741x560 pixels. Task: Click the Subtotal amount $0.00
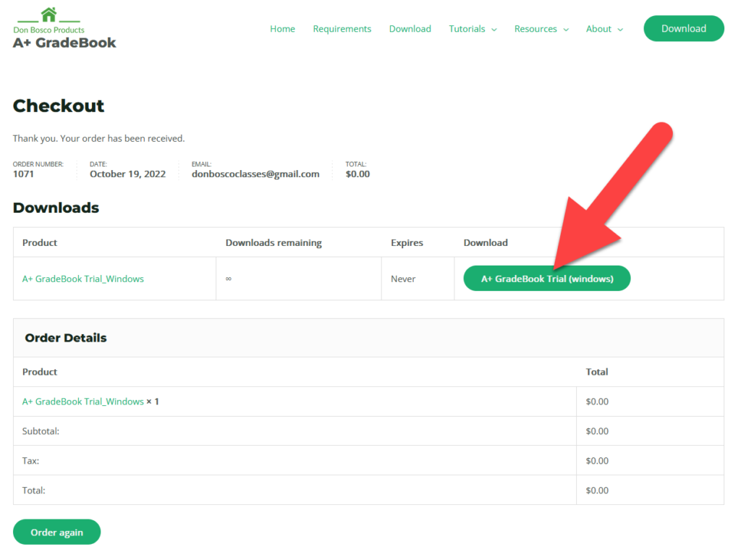tap(597, 431)
